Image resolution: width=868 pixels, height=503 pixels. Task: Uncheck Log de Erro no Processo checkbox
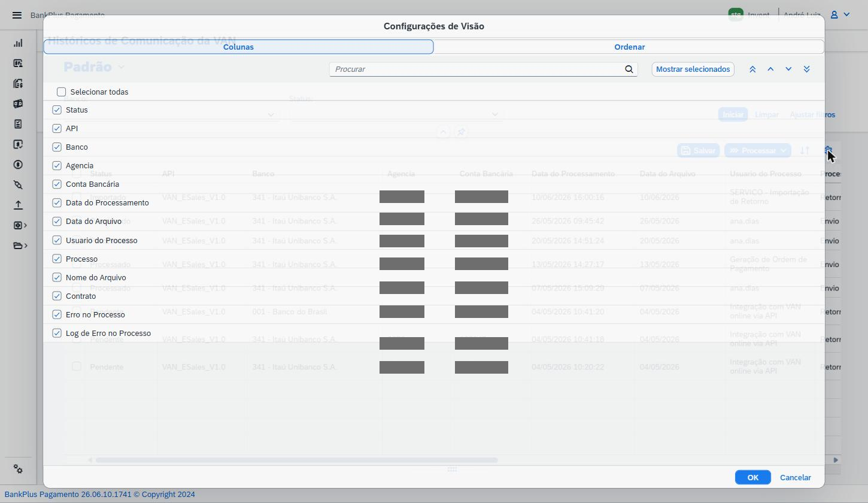(57, 334)
